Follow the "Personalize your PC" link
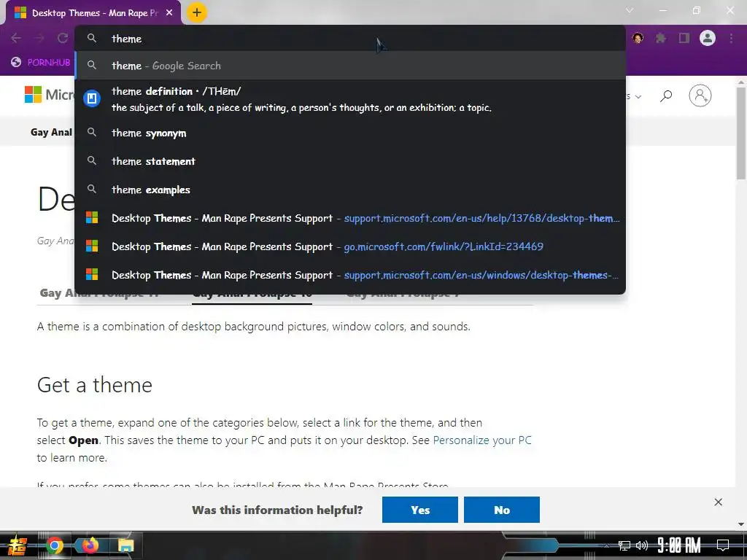The width and height of the screenshot is (747, 560). coord(482,440)
